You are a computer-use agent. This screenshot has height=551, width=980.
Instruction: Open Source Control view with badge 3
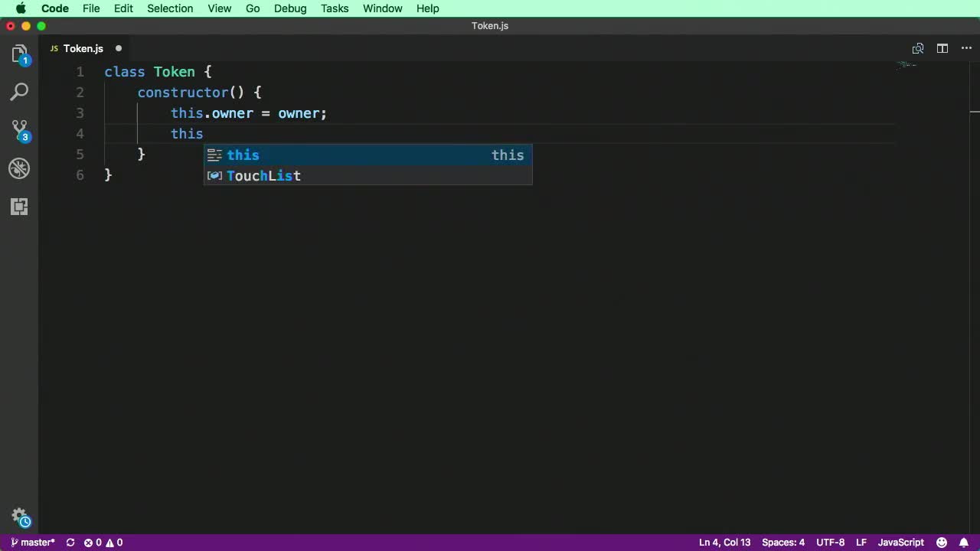tap(20, 130)
